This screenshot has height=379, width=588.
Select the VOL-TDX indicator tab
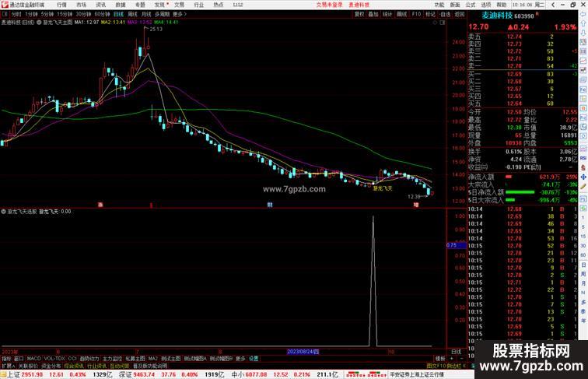click(54, 359)
